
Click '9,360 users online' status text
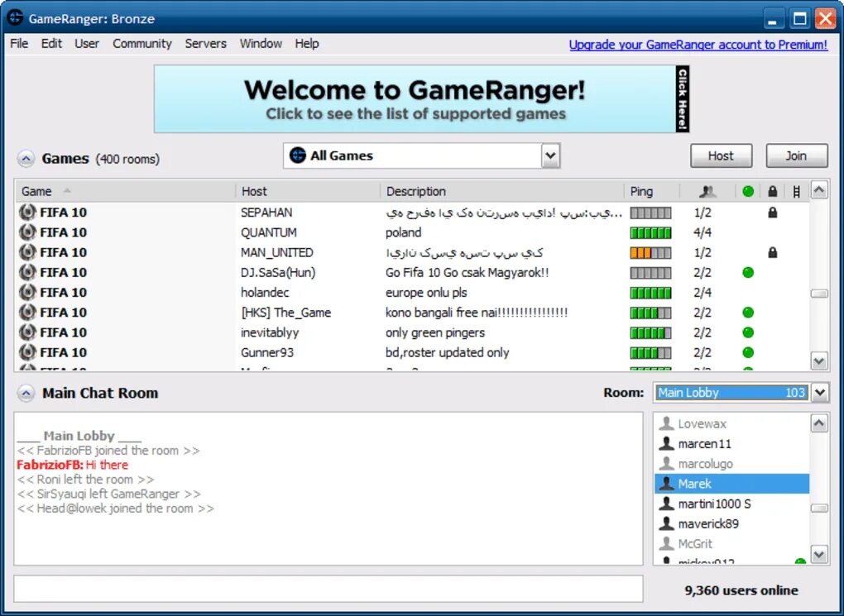point(741,590)
